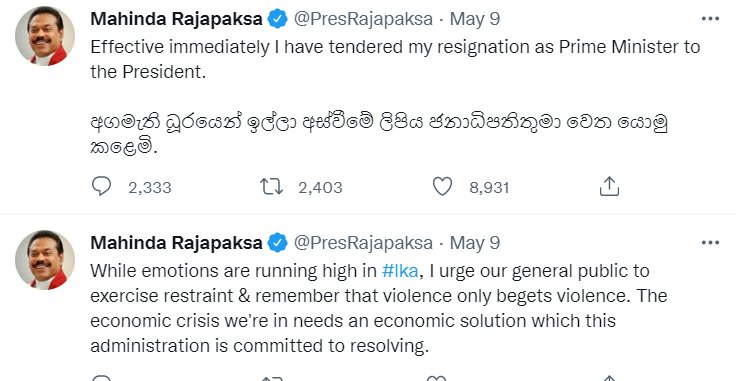Open May 9 timestamp of second tweet
The image size is (736, 381).
(x=475, y=243)
